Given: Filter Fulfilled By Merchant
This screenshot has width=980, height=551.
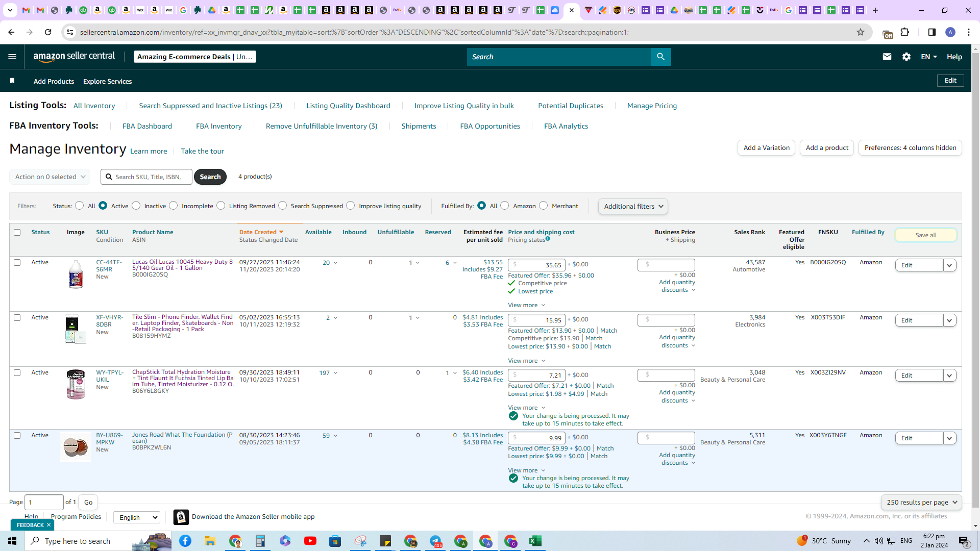Looking at the screenshot, I should pos(544,206).
